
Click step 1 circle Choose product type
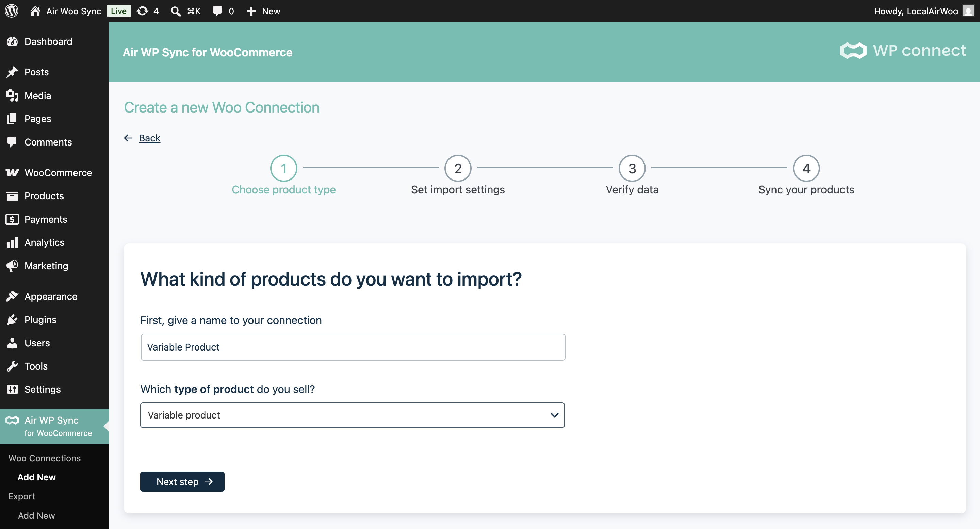click(x=283, y=168)
